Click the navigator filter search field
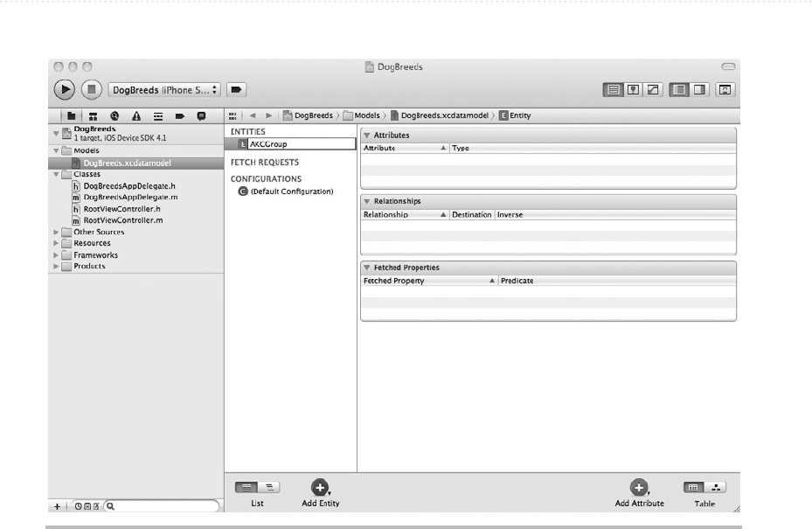The height and width of the screenshot is (529, 812). coord(162,506)
